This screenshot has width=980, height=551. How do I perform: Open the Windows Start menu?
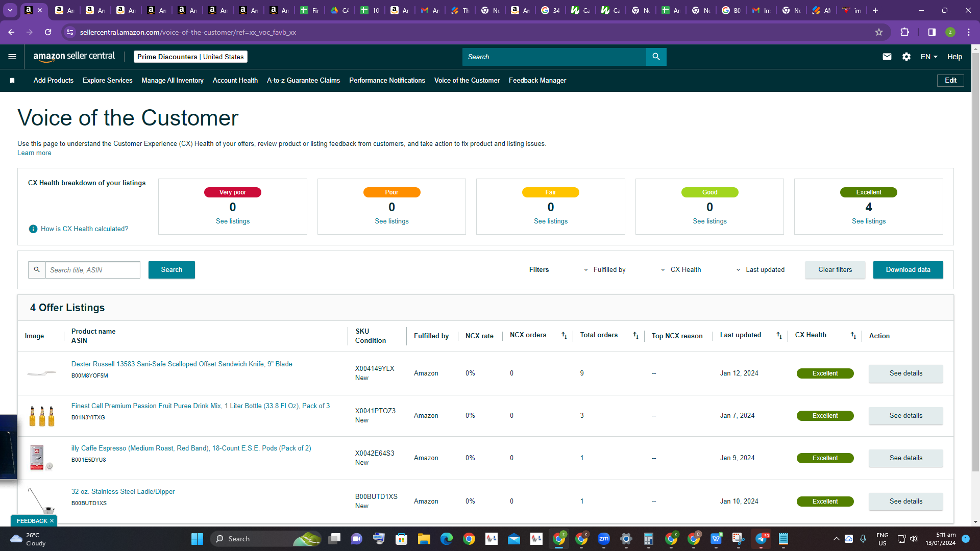coord(197,539)
